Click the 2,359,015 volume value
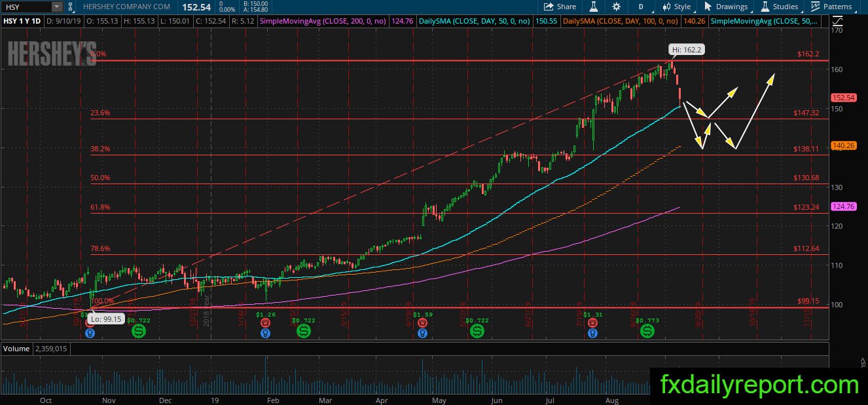Viewport: 868px width, 405px height. [51, 349]
